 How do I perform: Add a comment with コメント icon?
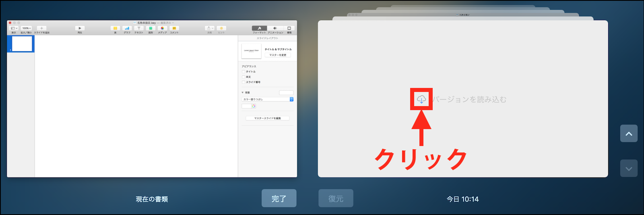click(x=174, y=28)
